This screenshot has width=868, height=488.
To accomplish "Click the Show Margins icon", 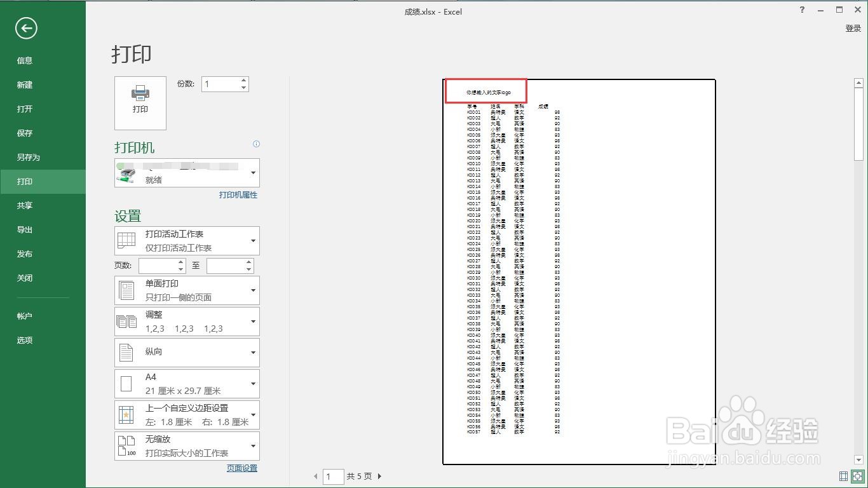I will click(843, 476).
